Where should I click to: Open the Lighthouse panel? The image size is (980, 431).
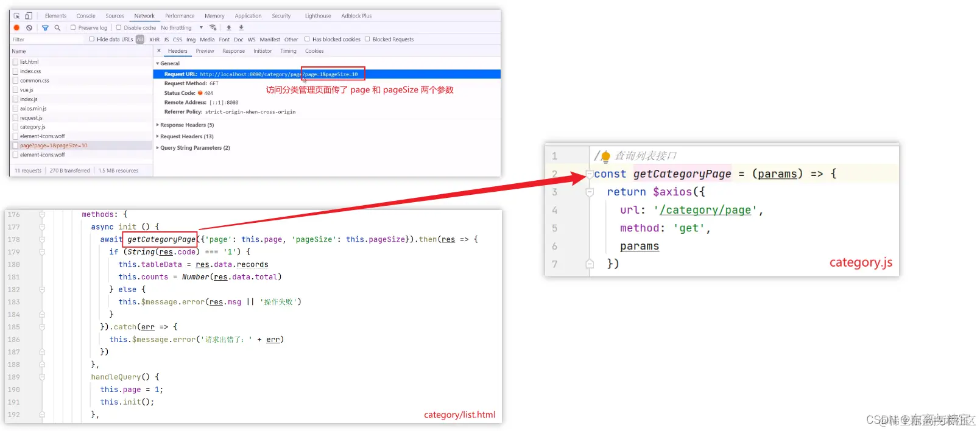point(318,16)
